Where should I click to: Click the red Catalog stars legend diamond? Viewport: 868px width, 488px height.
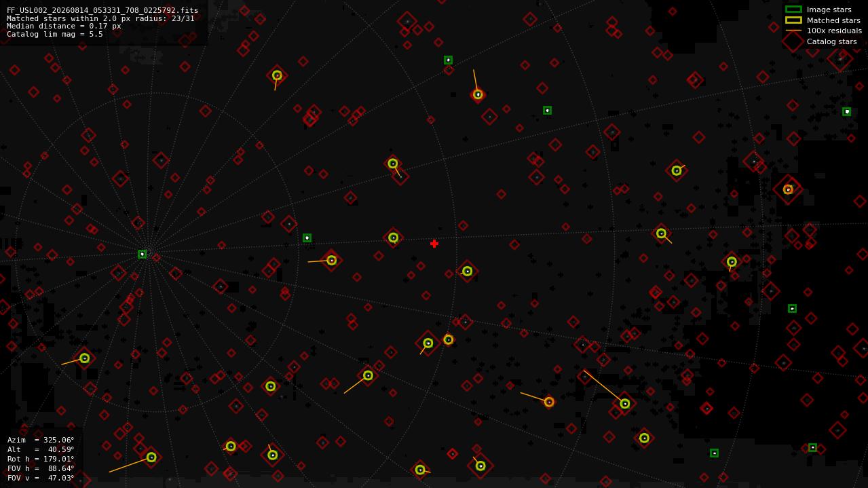point(793,41)
